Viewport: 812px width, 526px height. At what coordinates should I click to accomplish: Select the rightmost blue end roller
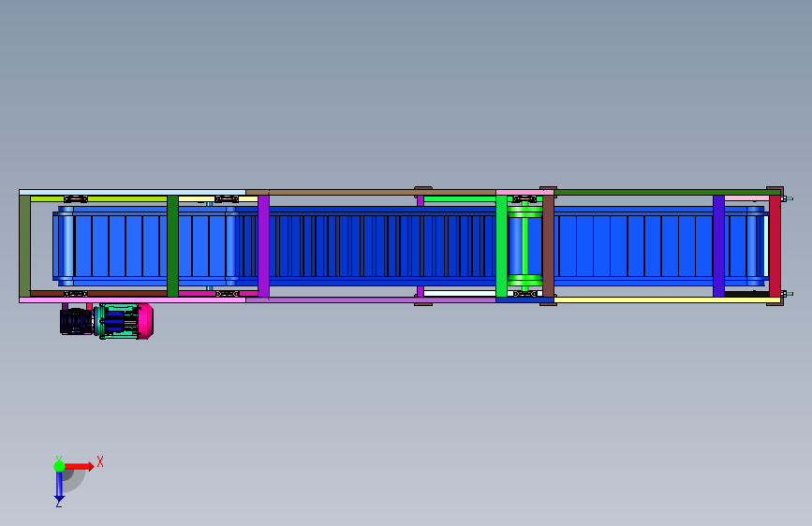pos(756,246)
